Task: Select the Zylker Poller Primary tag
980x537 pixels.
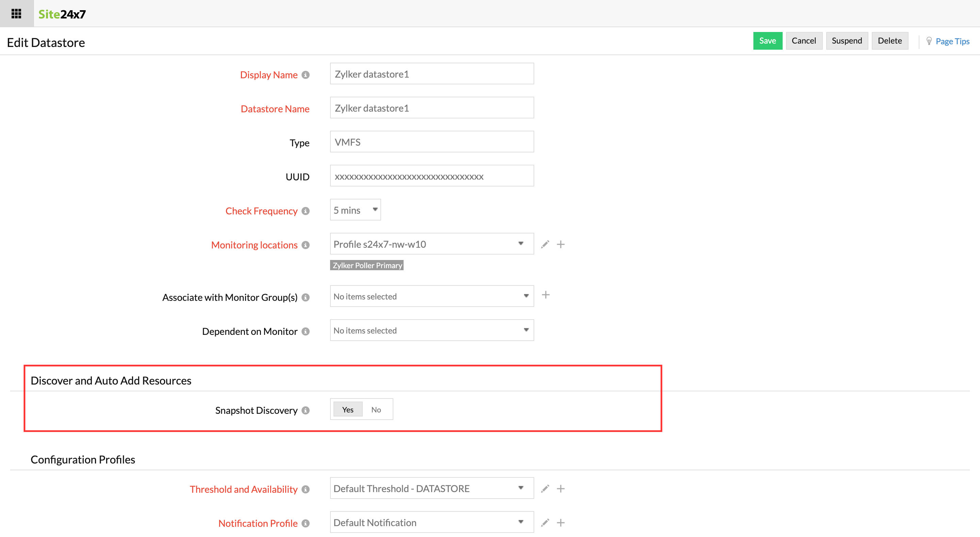Action: pyautogui.click(x=367, y=265)
